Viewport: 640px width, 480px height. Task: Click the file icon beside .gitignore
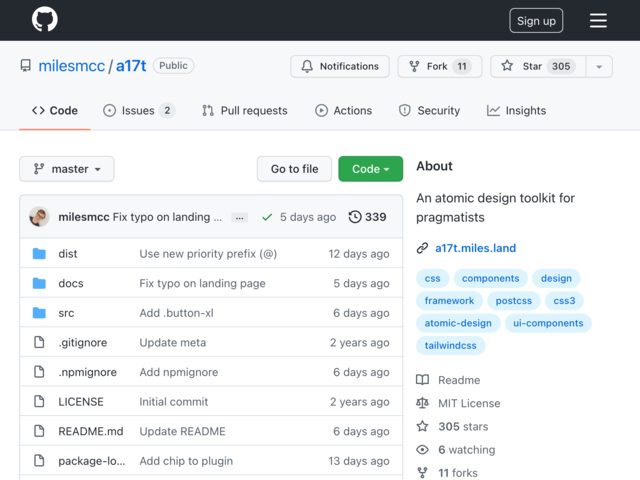(x=39, y=342)
